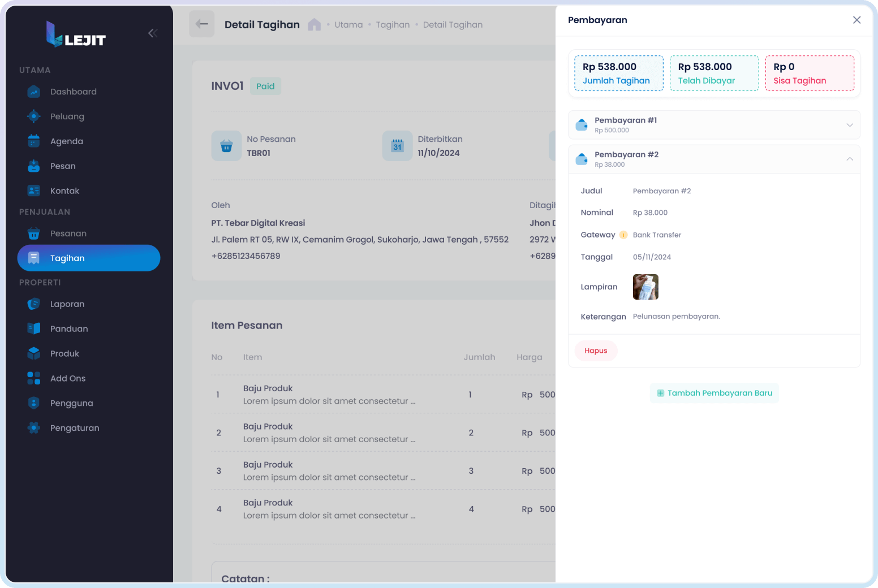Close the Pembayaran panel

point(857,20)
